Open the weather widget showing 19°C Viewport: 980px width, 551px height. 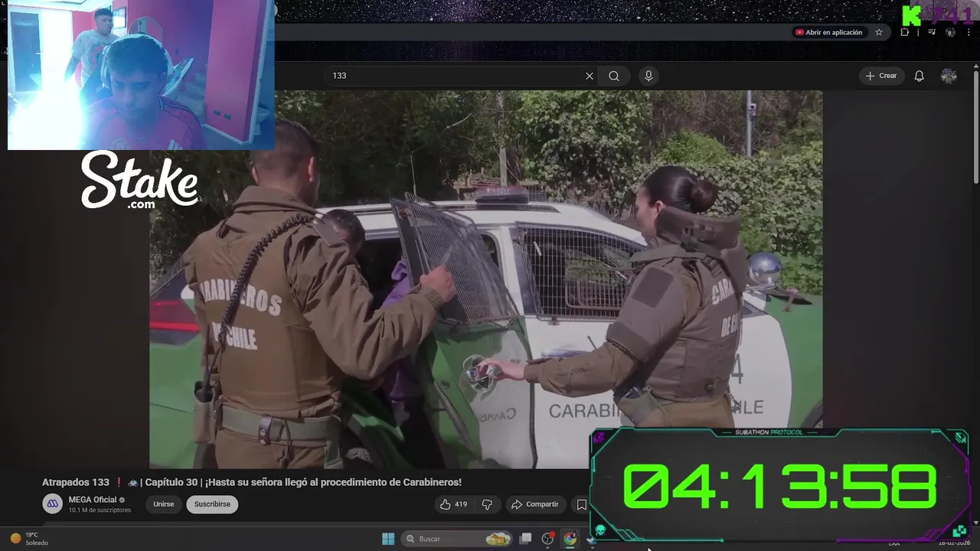click(29, 539)
